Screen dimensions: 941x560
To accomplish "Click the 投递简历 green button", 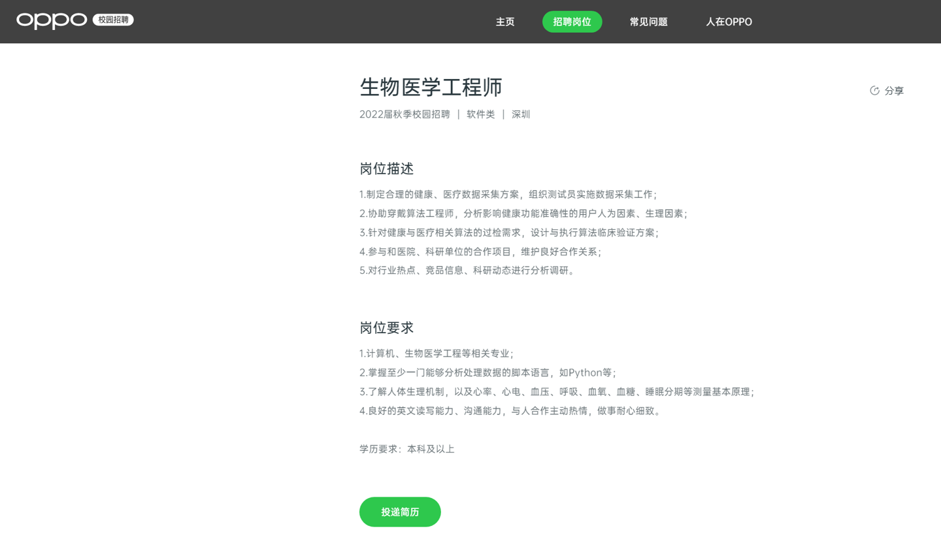I will [399, 512].
